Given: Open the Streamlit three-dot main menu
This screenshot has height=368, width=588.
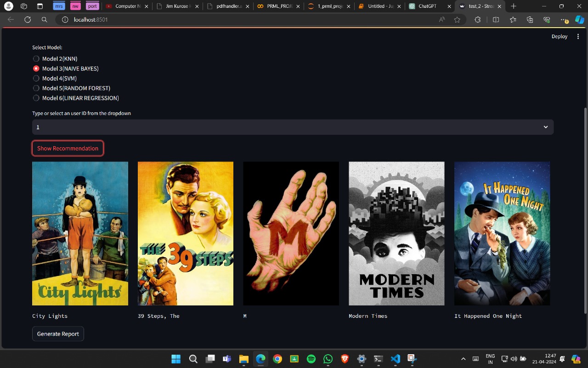Looking at the screenshot, I should (x=578, y=36).
